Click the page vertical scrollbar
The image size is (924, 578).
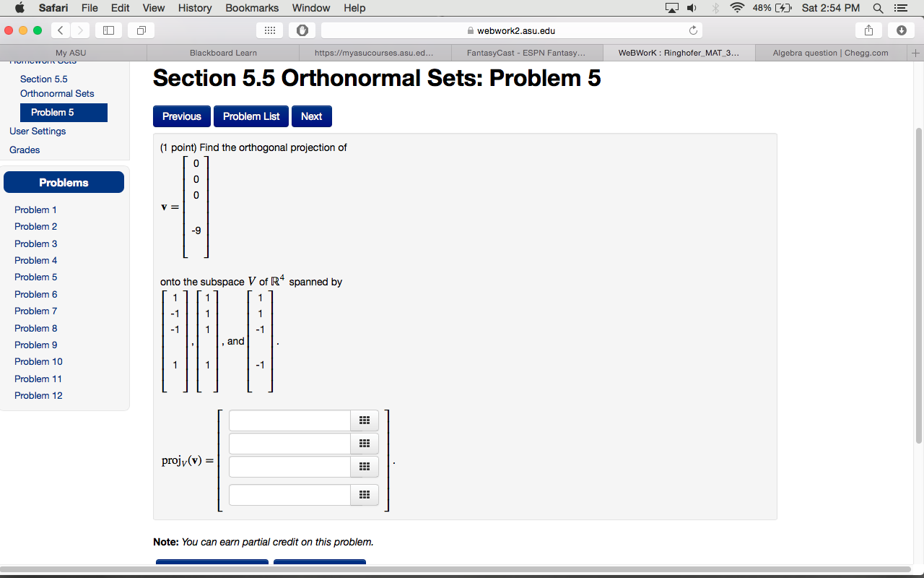pyautogui.click(x=918, y=285)
